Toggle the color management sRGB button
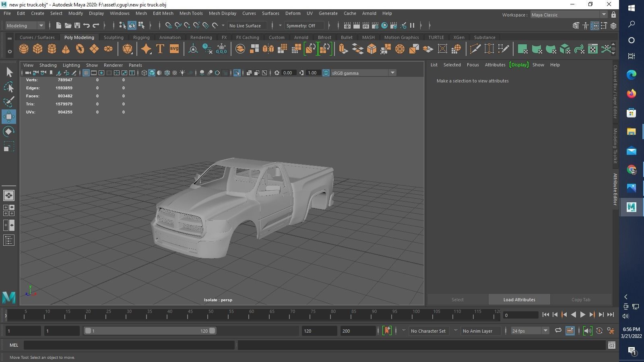This screenshot has height=362, width=644. pos(326,73)
